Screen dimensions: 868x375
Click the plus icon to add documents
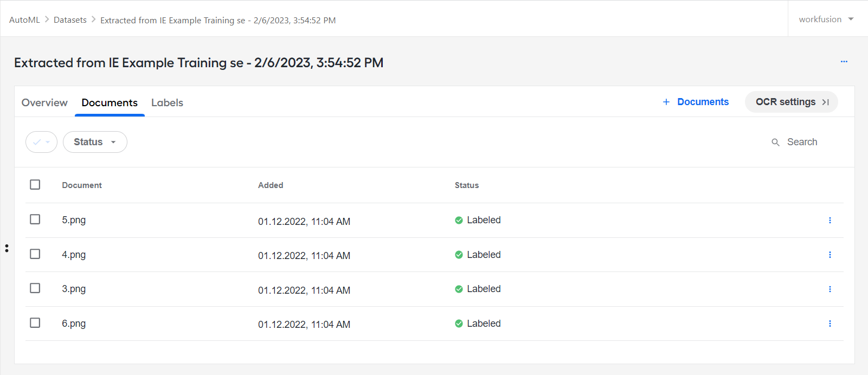click(x=666, y=102)
